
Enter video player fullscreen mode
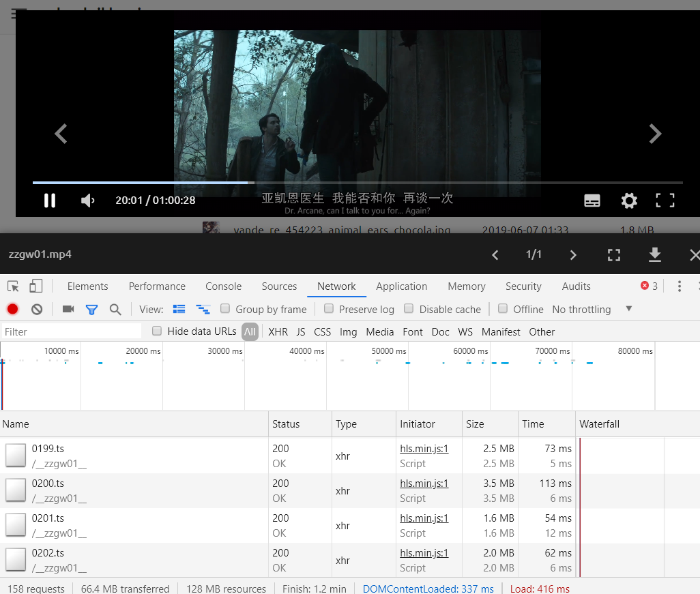pyautogui.click(x=665, y=201)
